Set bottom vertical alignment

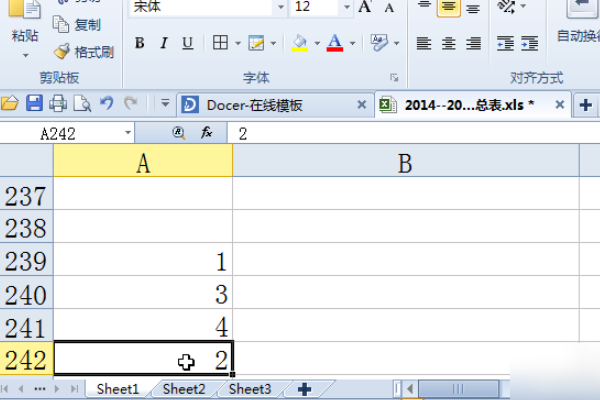pyautogui.click(x=473, y=8)
